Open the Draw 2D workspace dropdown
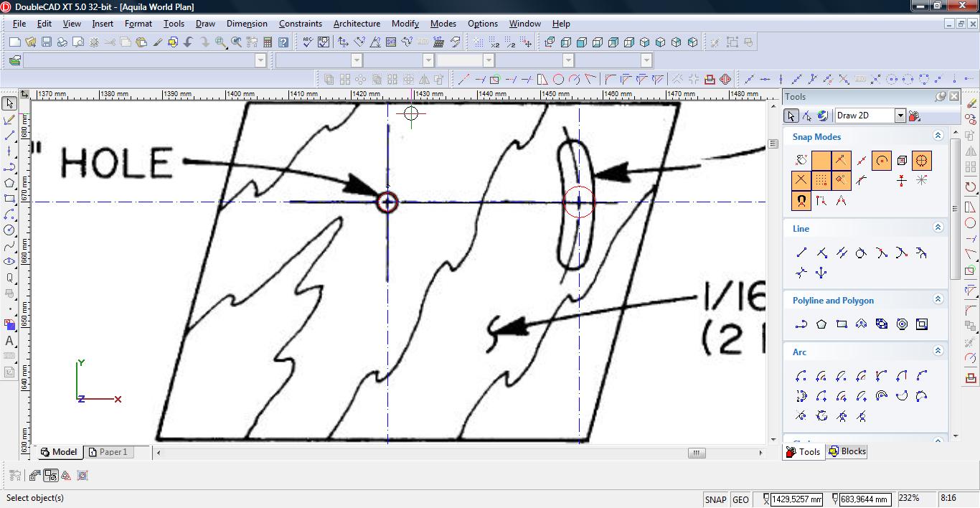This screenshot has width=980, height=508. point(900,116)
